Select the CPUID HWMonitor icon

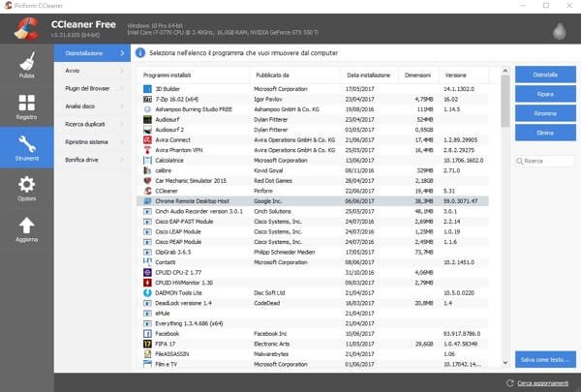pyautogui.click(x=147, y=283)
